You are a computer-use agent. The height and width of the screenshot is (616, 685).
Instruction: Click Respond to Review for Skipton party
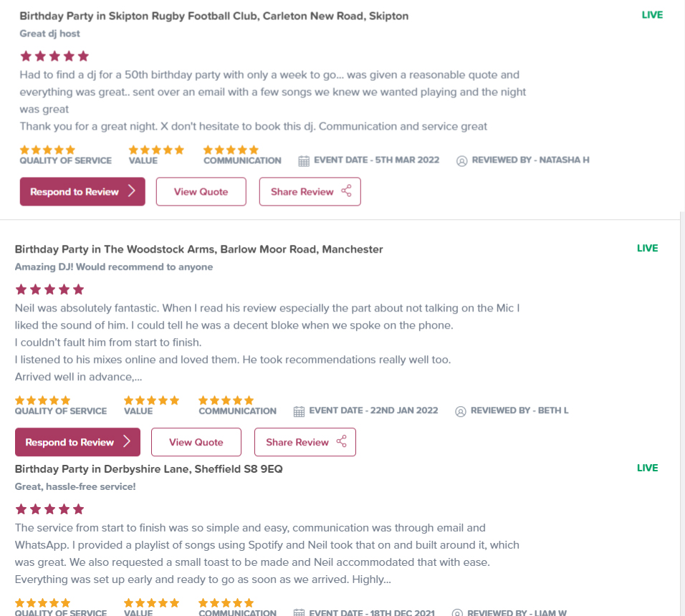click(82, 192)
